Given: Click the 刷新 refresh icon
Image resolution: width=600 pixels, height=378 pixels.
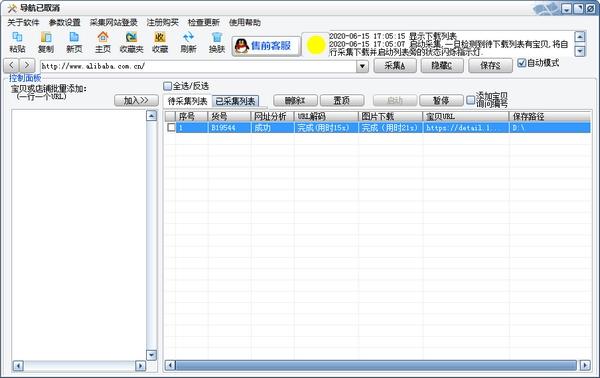Looking at the screenshot, I should (x=188, y=42).
